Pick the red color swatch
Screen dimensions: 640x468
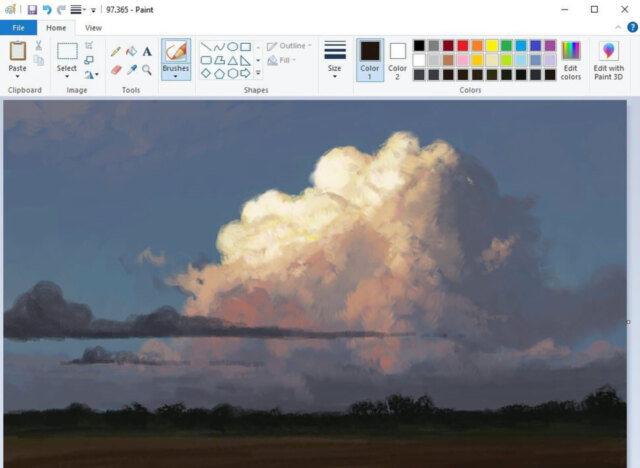pyautogui.click(x=463, y=45)
